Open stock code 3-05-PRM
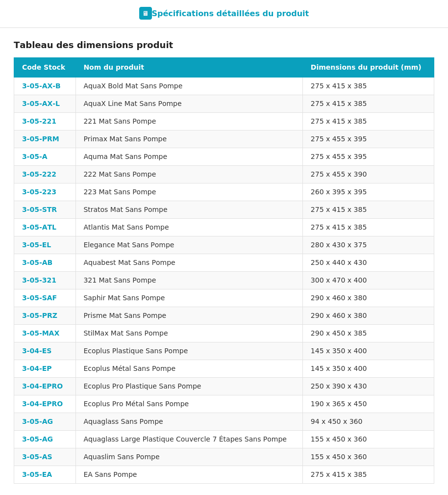 coord(40,139)
